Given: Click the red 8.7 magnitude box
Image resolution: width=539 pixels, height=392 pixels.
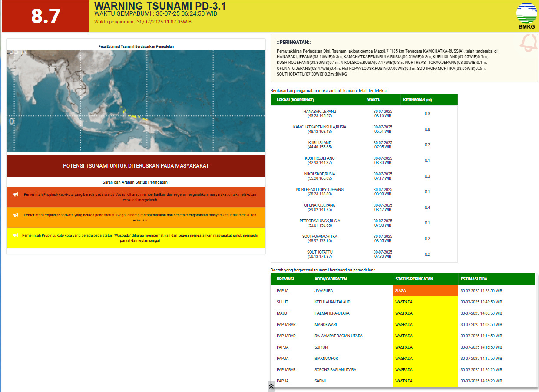Looking at the screenshot, I should [46, 16].
